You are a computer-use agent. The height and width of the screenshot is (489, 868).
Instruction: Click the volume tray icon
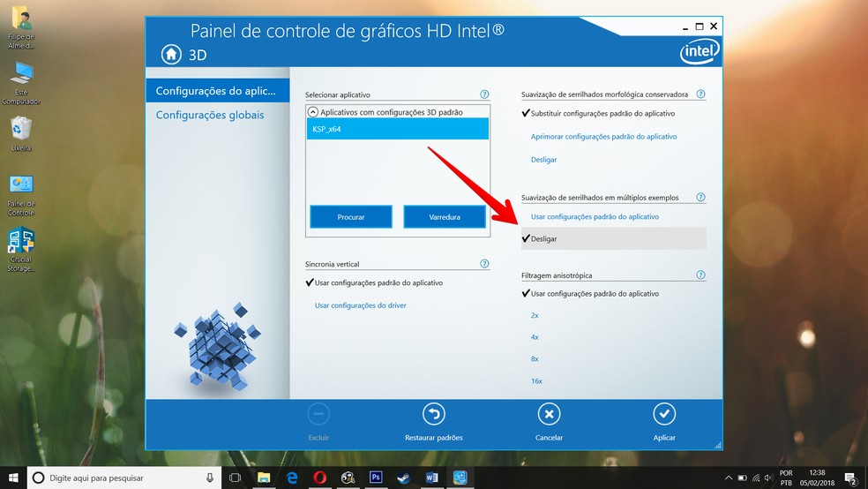pos(769,478)
